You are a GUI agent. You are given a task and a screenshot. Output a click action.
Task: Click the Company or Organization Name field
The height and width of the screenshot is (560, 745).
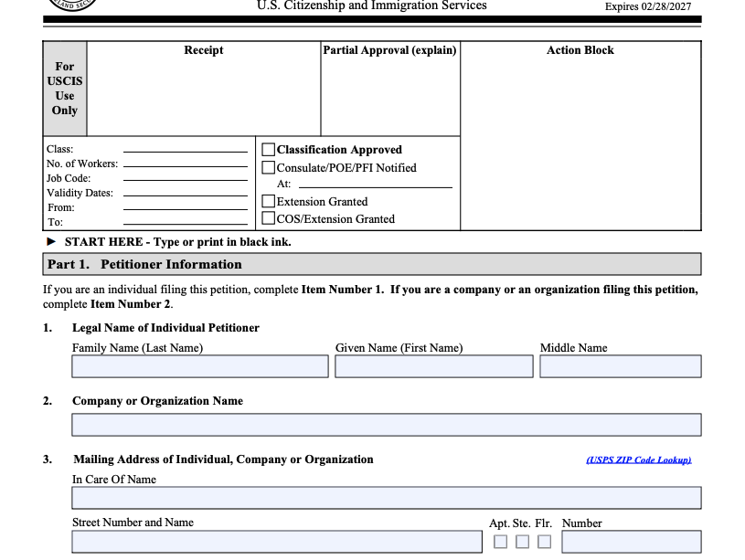click(387, 425)
